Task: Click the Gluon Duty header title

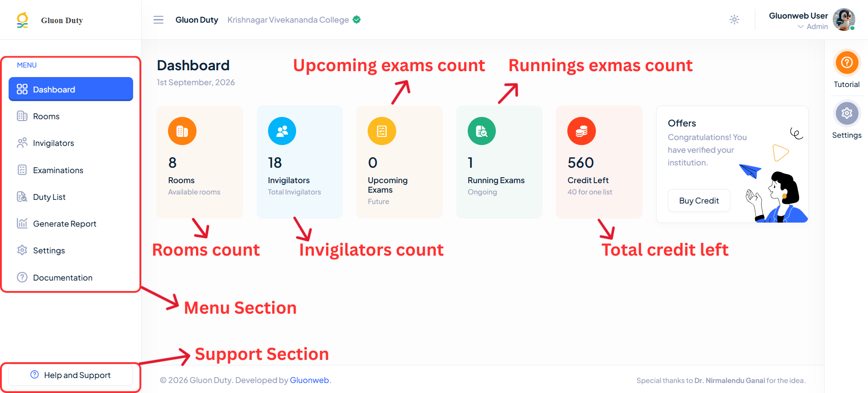Action: (x=197, y=20)
